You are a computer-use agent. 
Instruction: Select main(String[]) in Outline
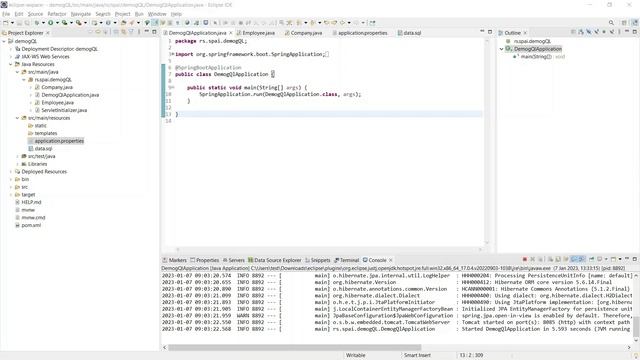tap(536, 57)
